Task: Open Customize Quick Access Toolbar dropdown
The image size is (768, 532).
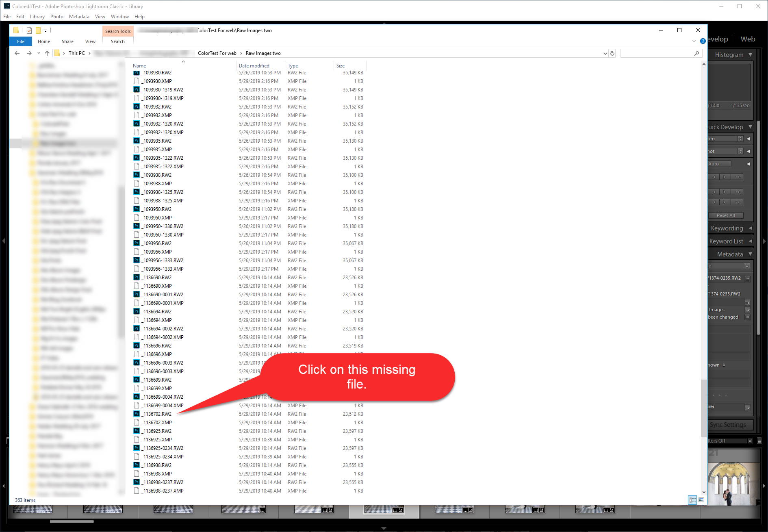Action: (x=46, y=30)
